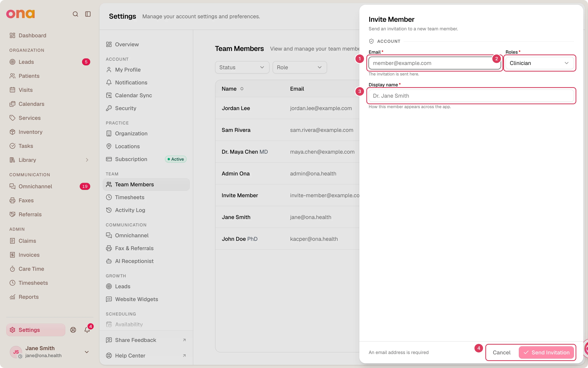588x368 pixels.
Task: Click the Send Invitation button
Action: [546, 352]
